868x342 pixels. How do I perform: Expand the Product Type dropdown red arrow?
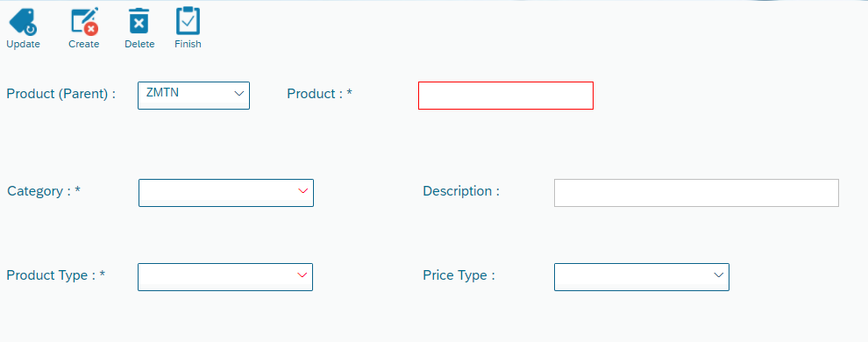pyautogui.click(x=302, y=275)
